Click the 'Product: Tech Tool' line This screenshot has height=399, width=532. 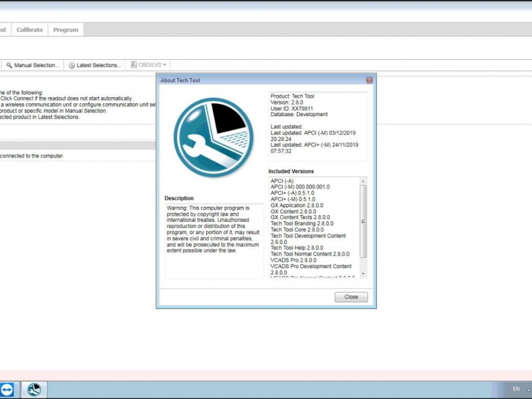293,96
